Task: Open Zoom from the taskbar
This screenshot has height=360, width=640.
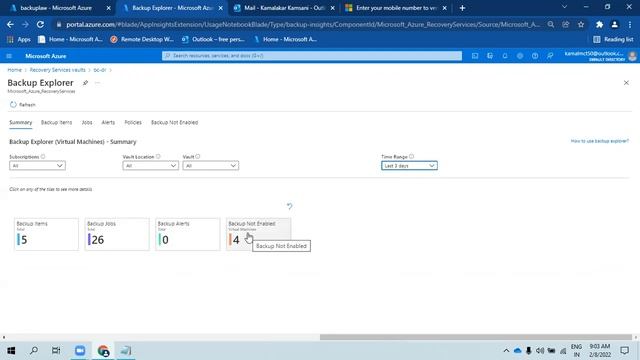Action: pos(80,351)
